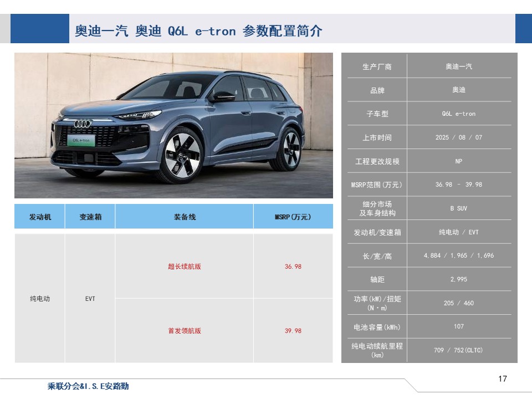This screenshot has width=532, height=399.
Task: Select the 超长续航版 trim cell
Action: click(184, 267)
